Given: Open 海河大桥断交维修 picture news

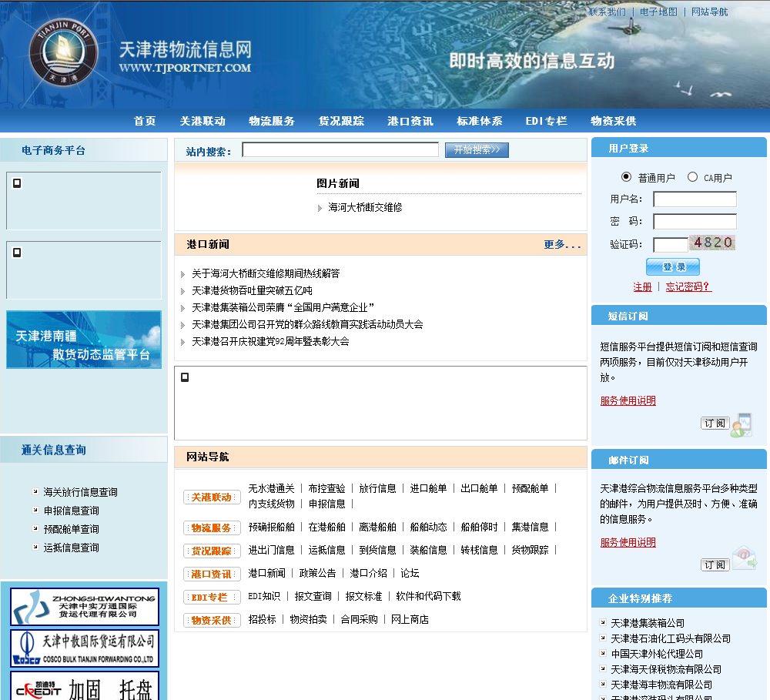Looking at the screenshot, I should [365, 207].
